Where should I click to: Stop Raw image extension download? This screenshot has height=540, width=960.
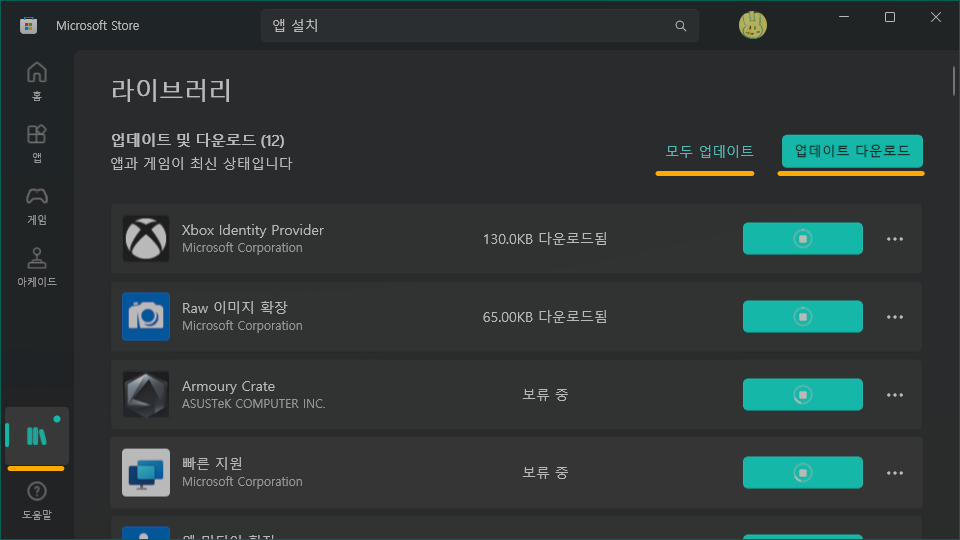pos(802,317)
